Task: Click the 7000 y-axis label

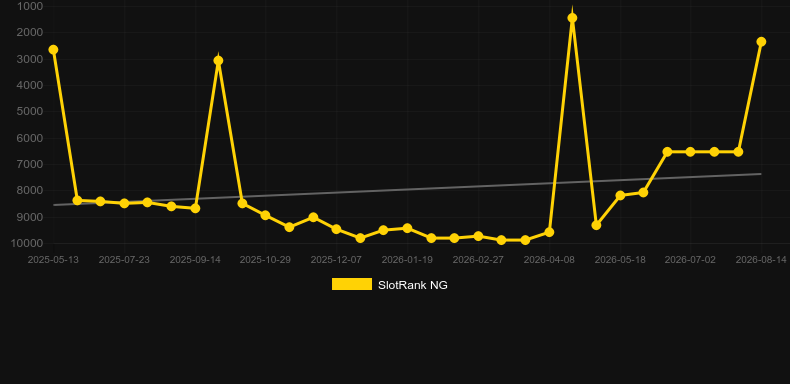Action: (30, 164)
